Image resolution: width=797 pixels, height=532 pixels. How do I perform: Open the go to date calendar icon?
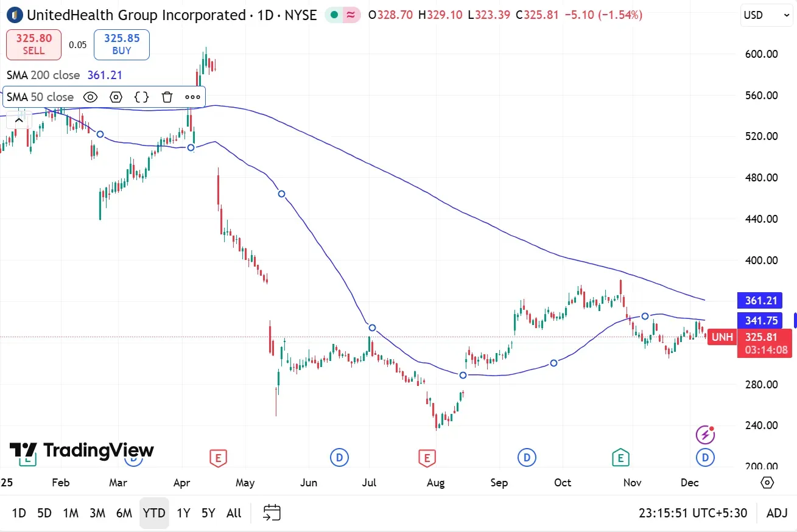272,513
